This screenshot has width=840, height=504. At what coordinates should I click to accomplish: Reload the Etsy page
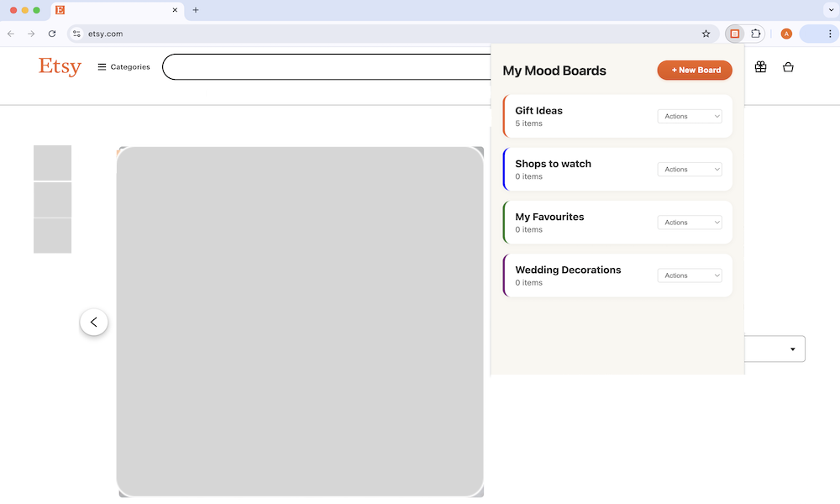[52, 34]
